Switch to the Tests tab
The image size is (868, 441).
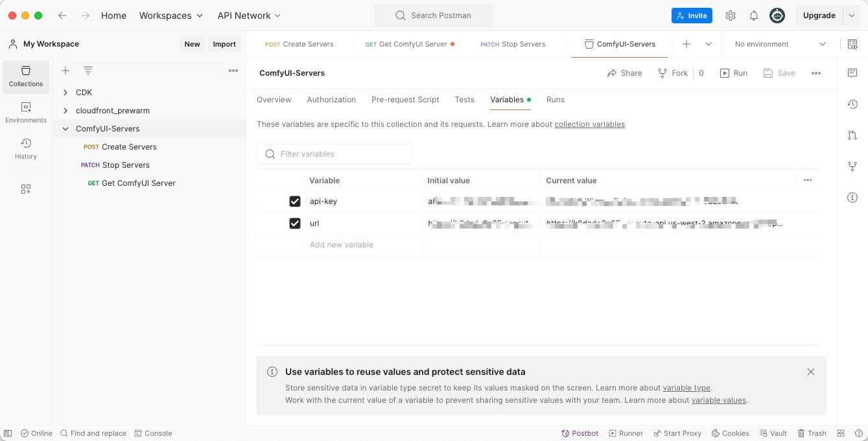click(x=465, y=100)
